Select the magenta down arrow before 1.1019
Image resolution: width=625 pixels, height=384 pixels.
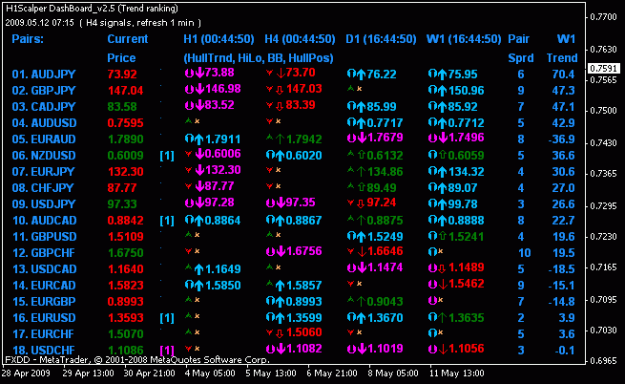pos(362,349)
